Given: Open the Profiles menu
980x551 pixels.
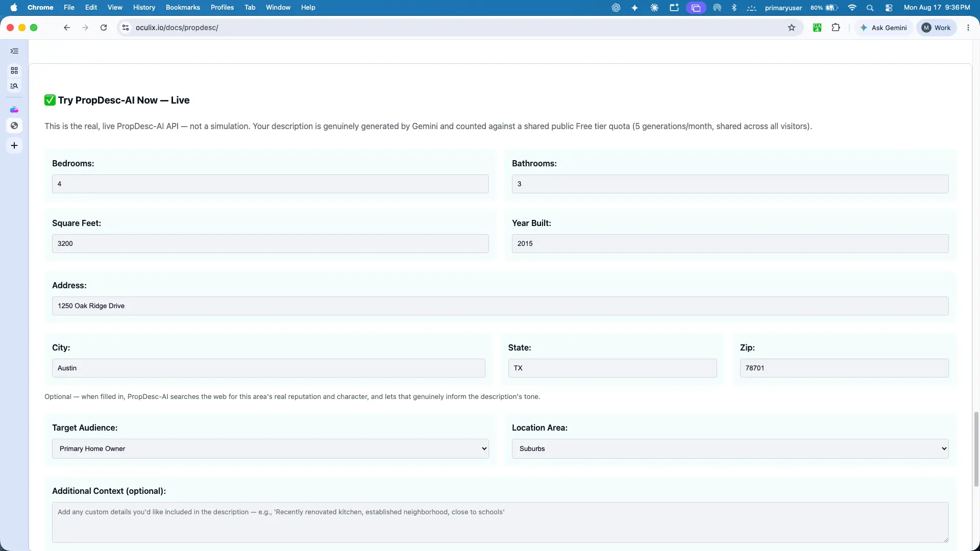Looking at the screenshot, I should click(x=222, y=7).
